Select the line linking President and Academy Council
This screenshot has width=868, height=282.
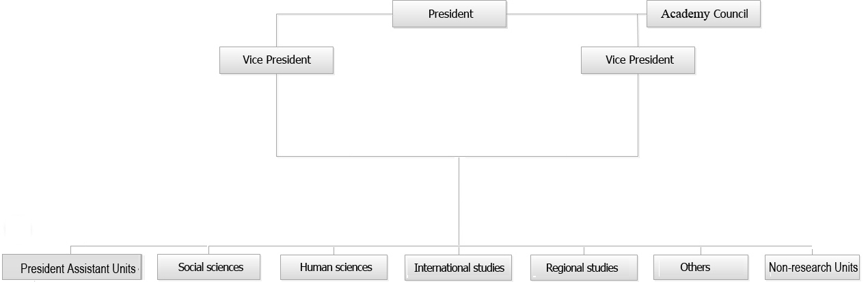(x=576, y=14)
